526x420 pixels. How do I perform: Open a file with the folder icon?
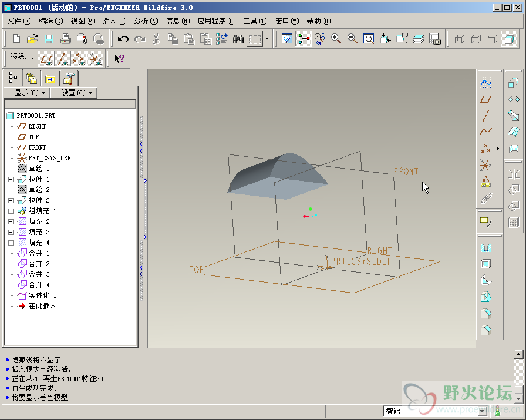32,39
